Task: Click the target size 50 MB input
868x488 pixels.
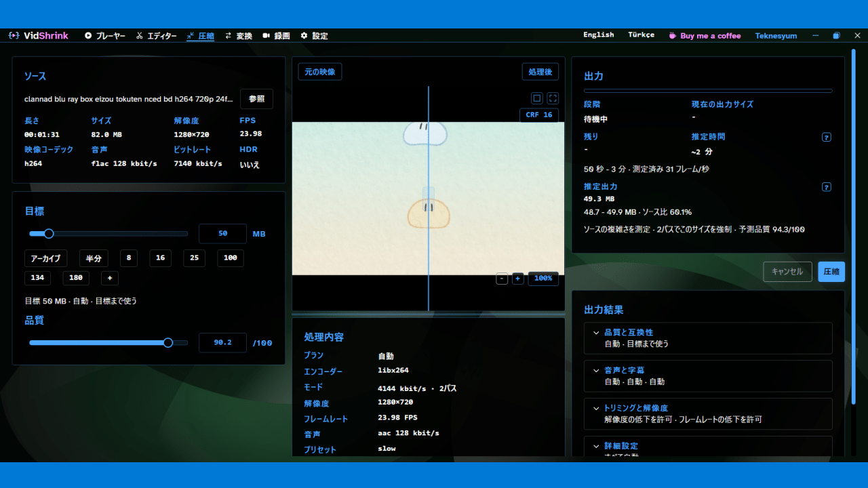Action: [x=222, y=234]
